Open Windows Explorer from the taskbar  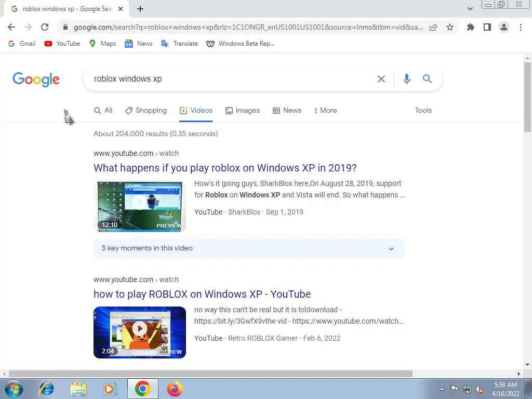pyautogui.click(x=78, y=389)
